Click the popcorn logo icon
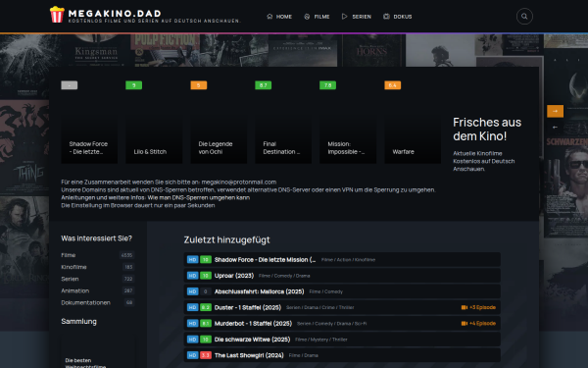Screen dimensions: 588x368 (x=57, y=15)
